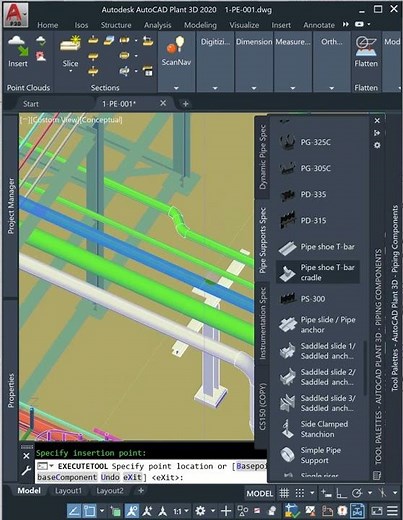The width and height of the screenshot is (403, 520).
Task: Click the workspace switching gear icon
Action: point(200,511)
